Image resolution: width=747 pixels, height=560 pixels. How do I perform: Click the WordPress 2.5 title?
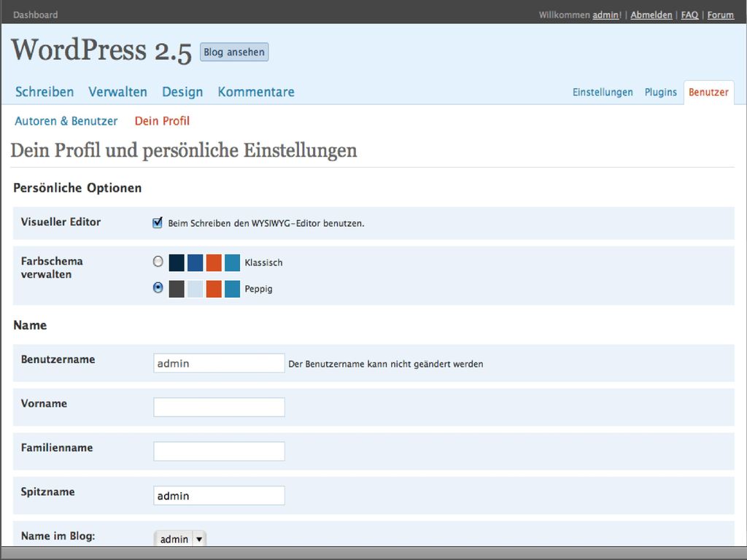coord(101,50)
